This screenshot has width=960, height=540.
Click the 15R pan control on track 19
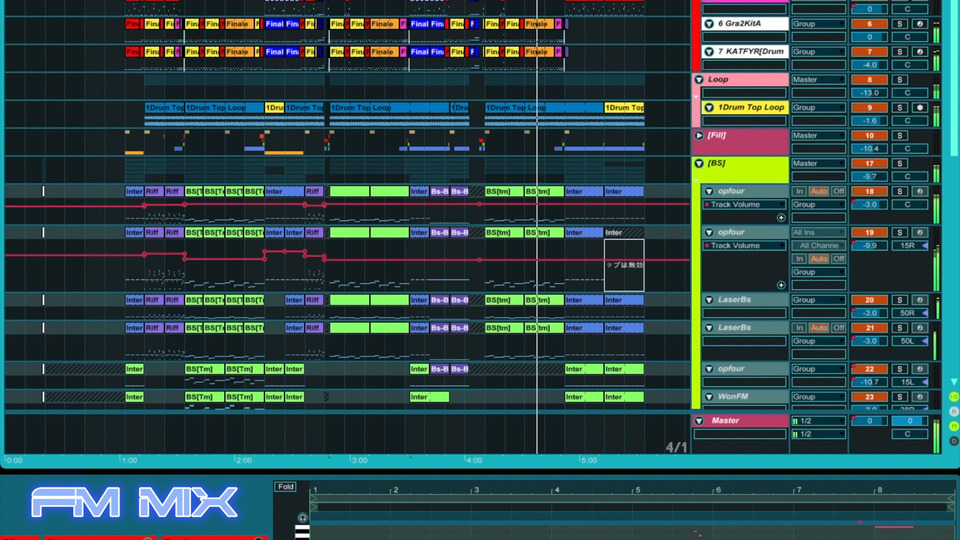(x=910, y=246)
